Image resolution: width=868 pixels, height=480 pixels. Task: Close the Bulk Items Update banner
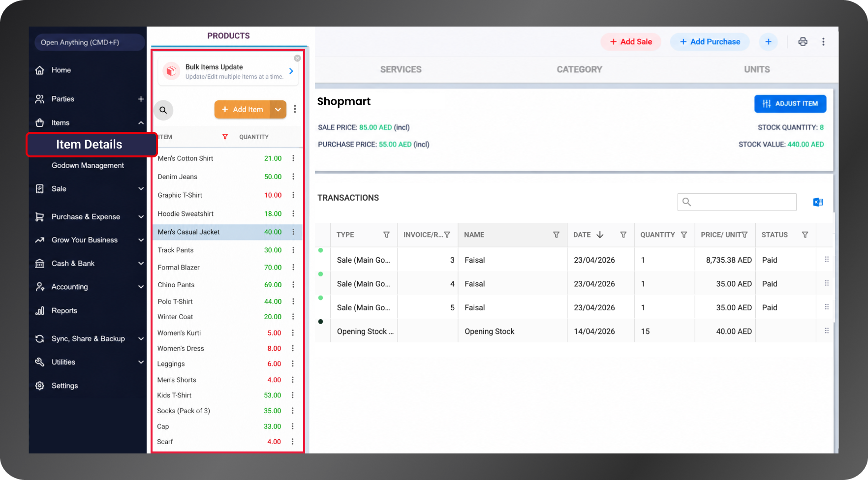[x=297, y=58]
